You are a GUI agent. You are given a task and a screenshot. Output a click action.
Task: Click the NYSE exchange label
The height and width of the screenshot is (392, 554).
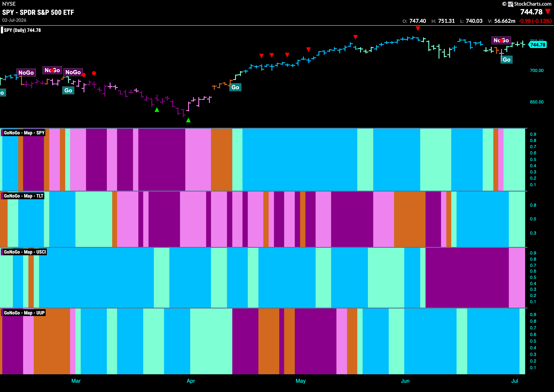tap(9, 4)
